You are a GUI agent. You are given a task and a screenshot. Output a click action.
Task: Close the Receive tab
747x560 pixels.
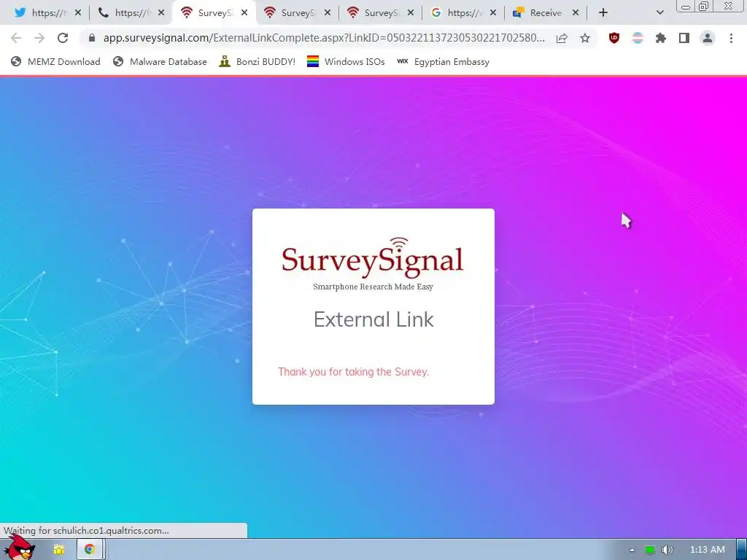[x=576, y=13]
